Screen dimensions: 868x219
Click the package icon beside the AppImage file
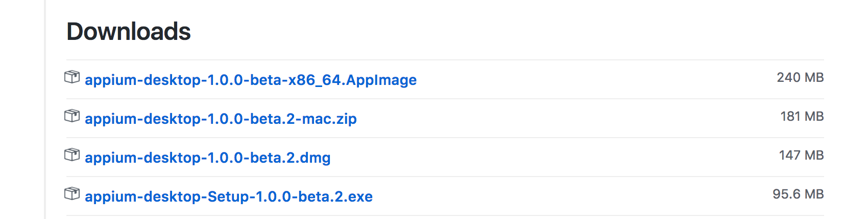[72, 77]
